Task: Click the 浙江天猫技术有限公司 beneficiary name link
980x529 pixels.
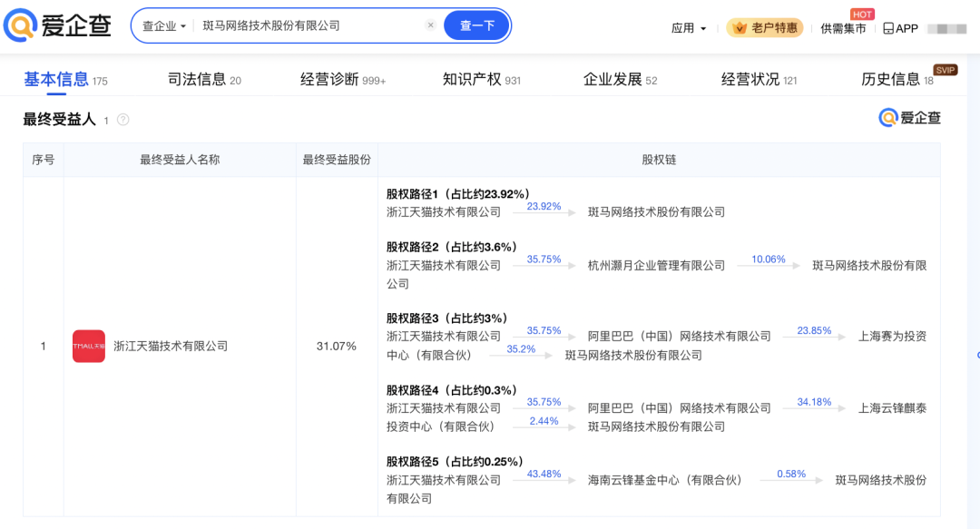Action: 171,346
